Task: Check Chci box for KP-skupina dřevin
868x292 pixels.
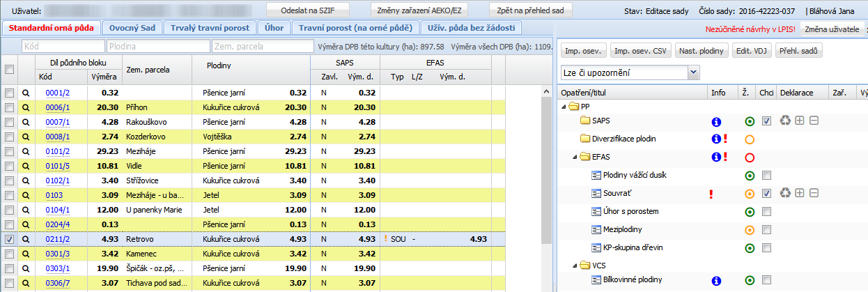Action: click(766, 248)
